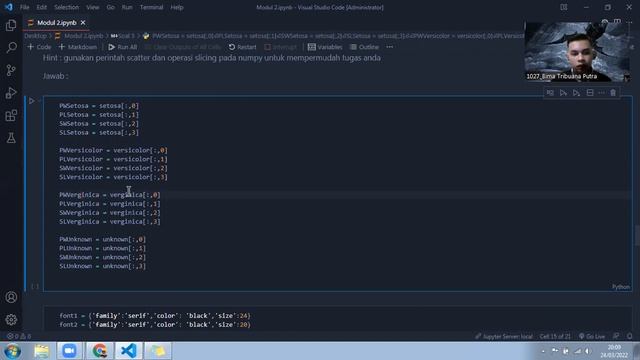
Task: Open the View menu
Action: pos(93,7)
